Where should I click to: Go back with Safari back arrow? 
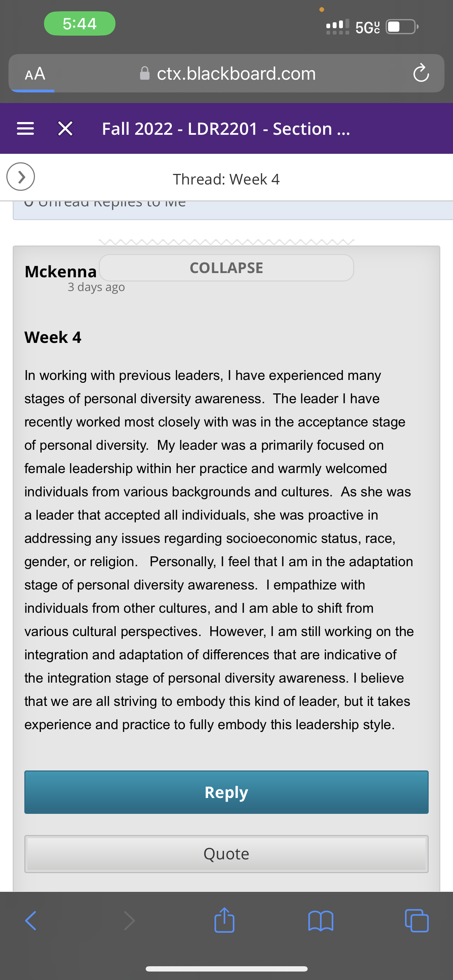pyautogui.click(x=31, y=921)
